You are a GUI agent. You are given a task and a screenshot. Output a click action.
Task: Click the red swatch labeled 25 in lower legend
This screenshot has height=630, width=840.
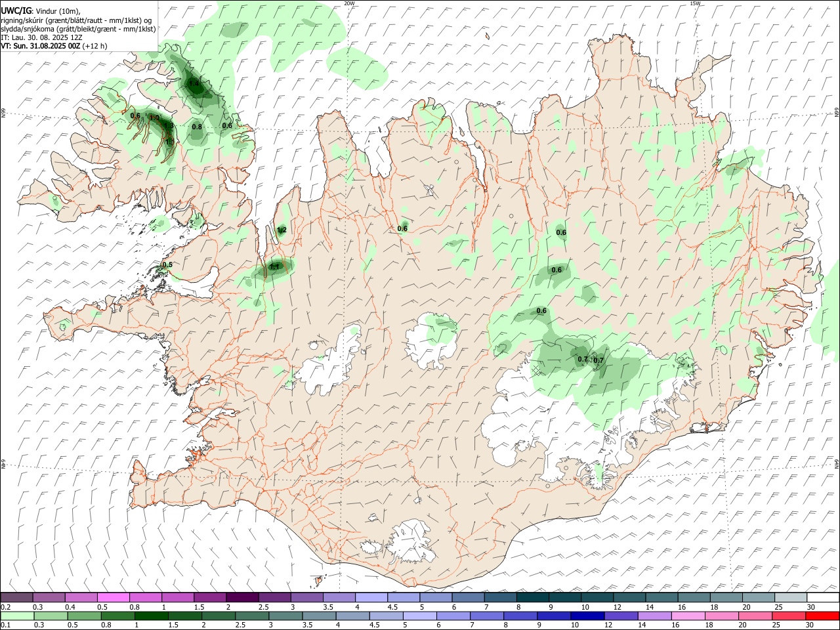coord(789,616)
